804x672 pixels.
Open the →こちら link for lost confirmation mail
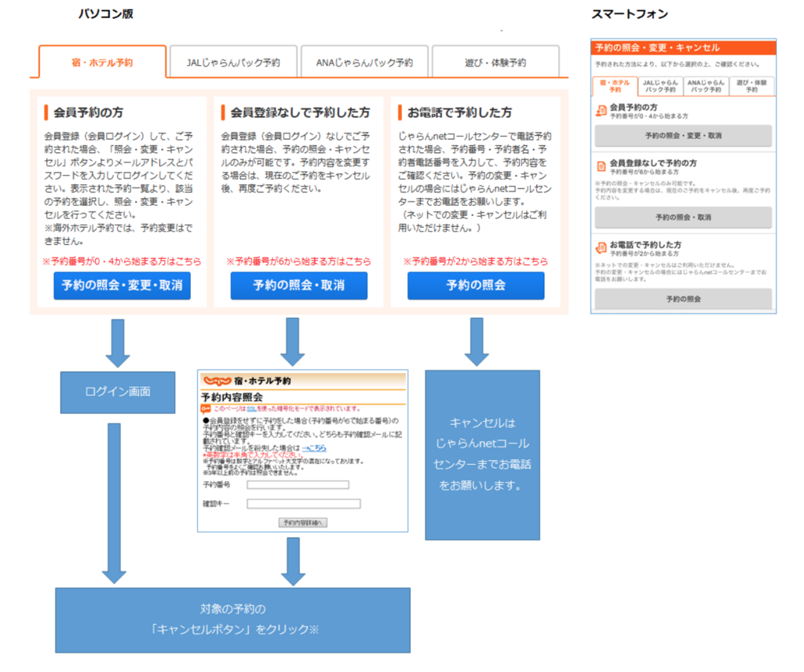click(314, 448)
